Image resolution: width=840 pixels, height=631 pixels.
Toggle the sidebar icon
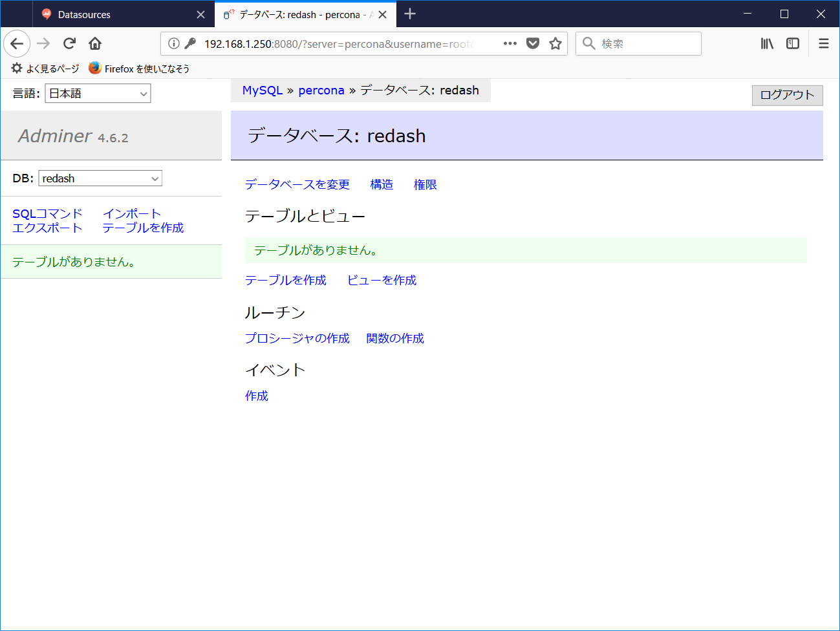[x=792, y=43]
